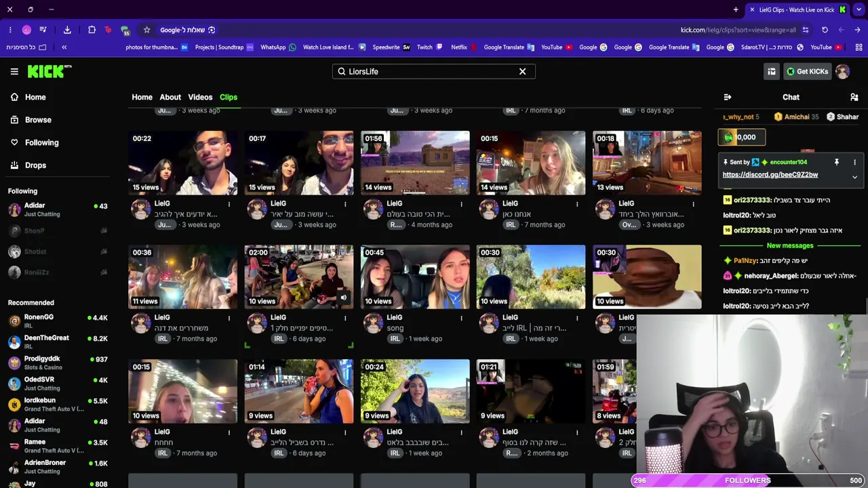Open browser extensions puzzle icon

click(x=92, y=30)
